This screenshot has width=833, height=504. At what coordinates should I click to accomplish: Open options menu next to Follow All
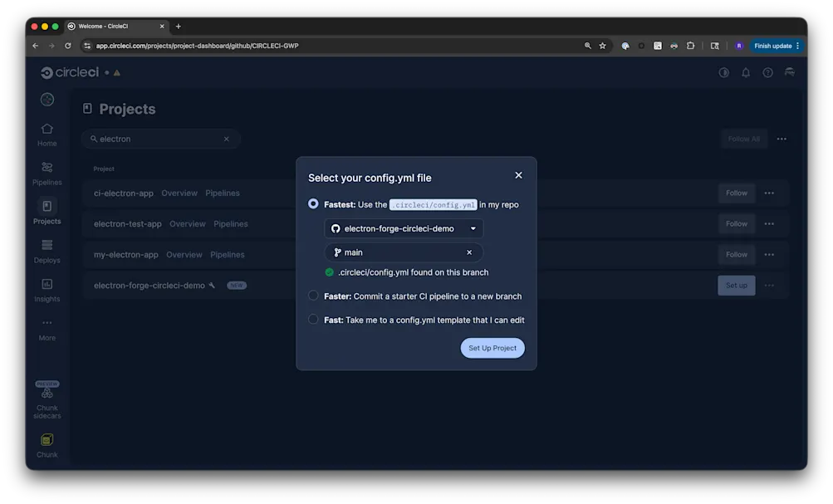coord(782,139)
